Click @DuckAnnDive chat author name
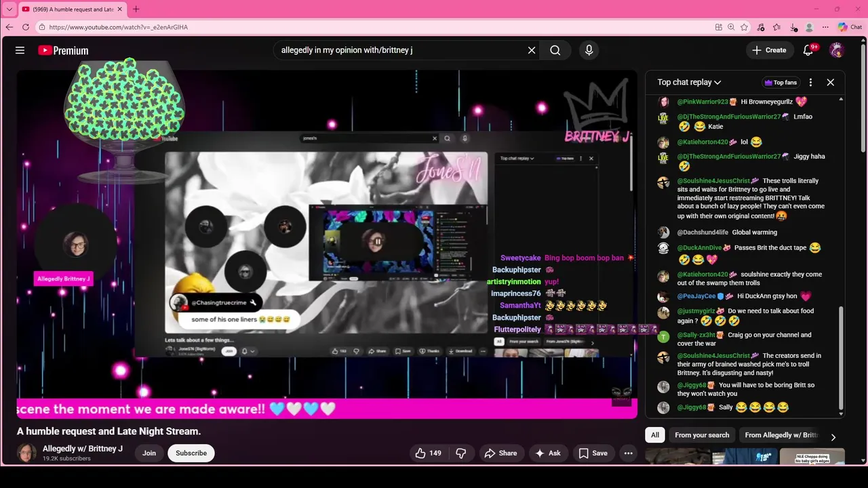 click(699, 248)
